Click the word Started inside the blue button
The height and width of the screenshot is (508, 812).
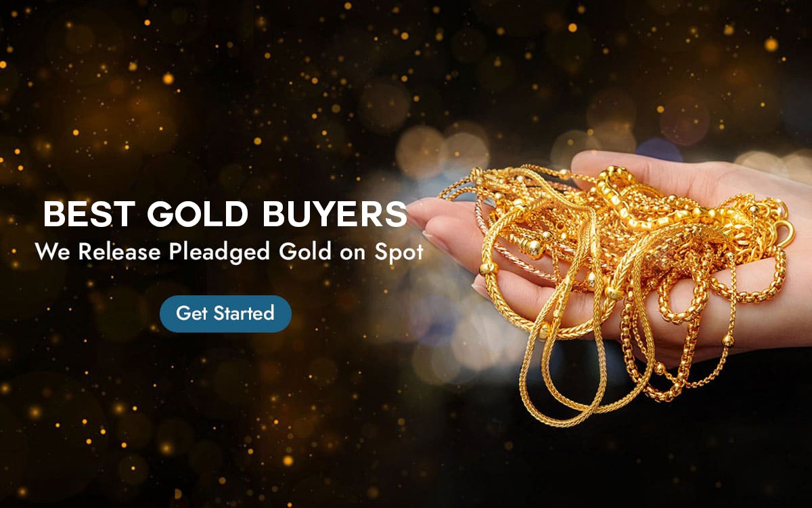[x=244, y=314]
